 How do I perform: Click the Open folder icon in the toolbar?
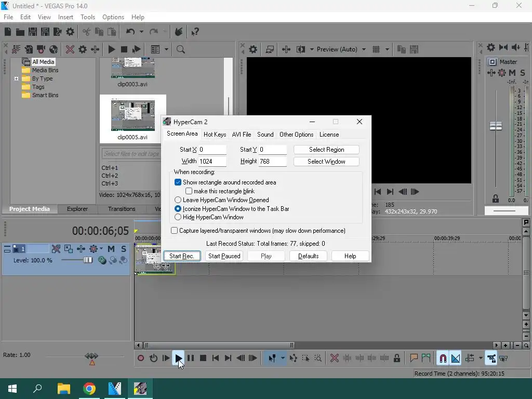[x=20, y=32]
